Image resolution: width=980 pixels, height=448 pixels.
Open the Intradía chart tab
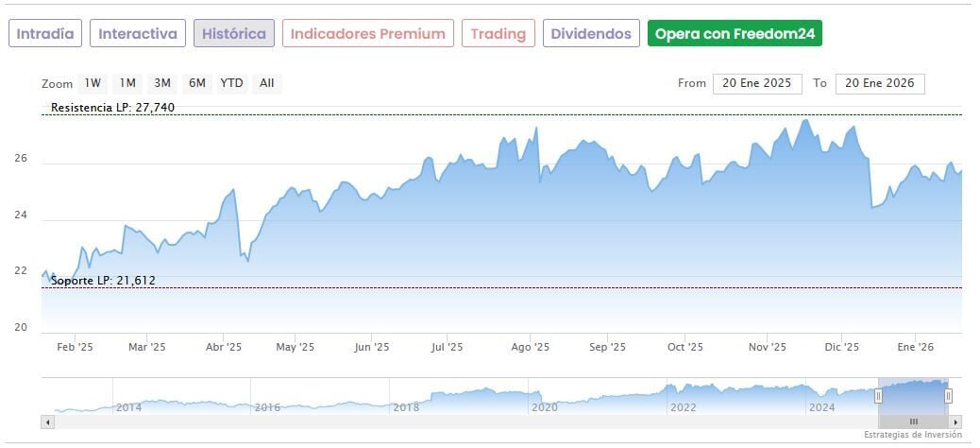tap(45, 33)
